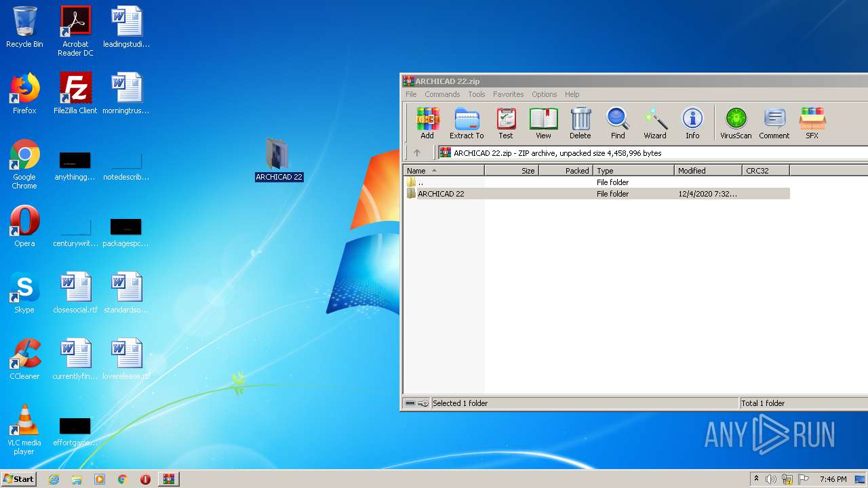This screenshot has height=488, width=868.
Task: Select the VLC media player desktop icon
Action: click(24, 430)
